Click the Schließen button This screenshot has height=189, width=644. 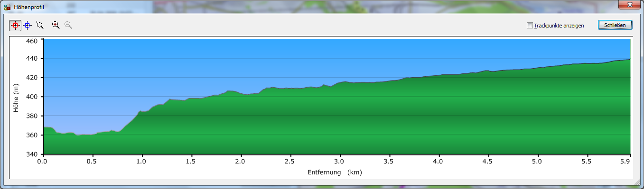(x=615, y=25)
